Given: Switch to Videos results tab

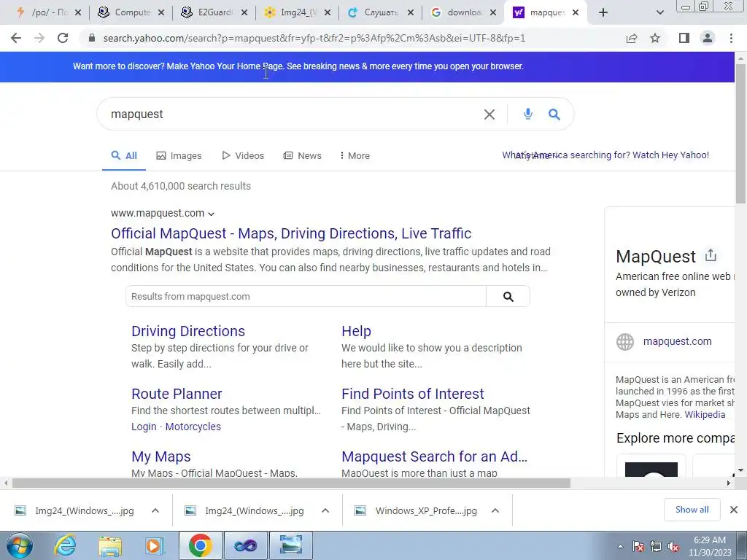Looking at the screenshot, I should coord(243,156).
